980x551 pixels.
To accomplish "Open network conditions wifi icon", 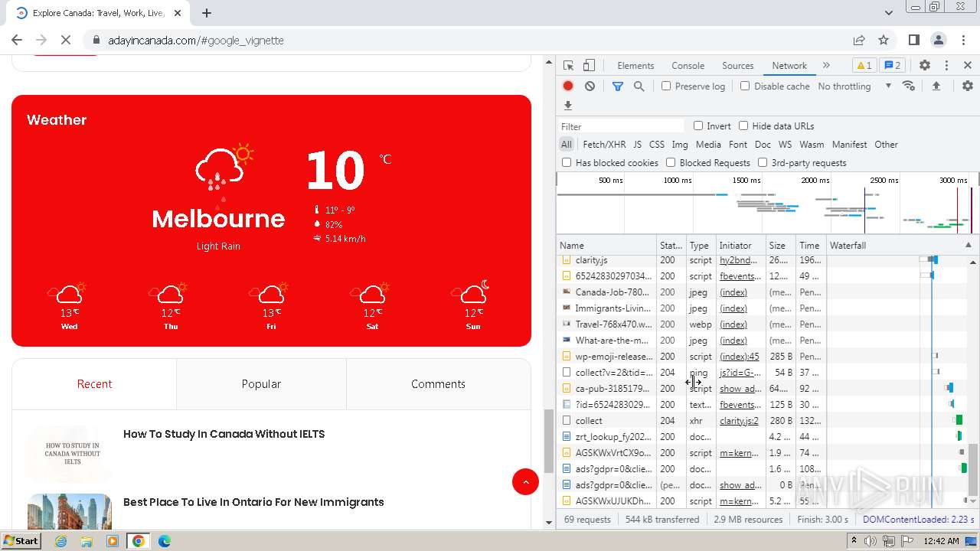I will pos(909,86).
